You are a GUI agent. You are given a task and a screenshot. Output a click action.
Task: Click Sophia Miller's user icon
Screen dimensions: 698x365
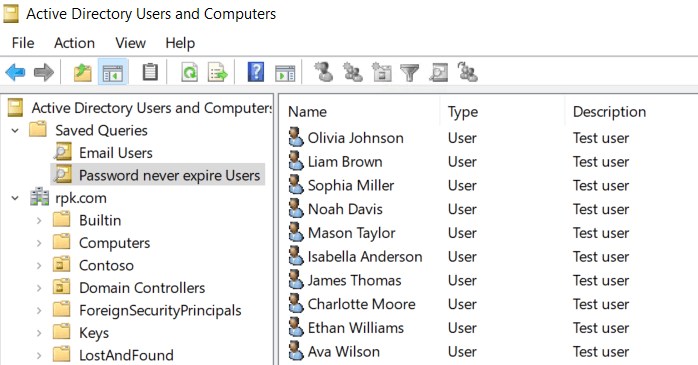click(x=296, y=185)
